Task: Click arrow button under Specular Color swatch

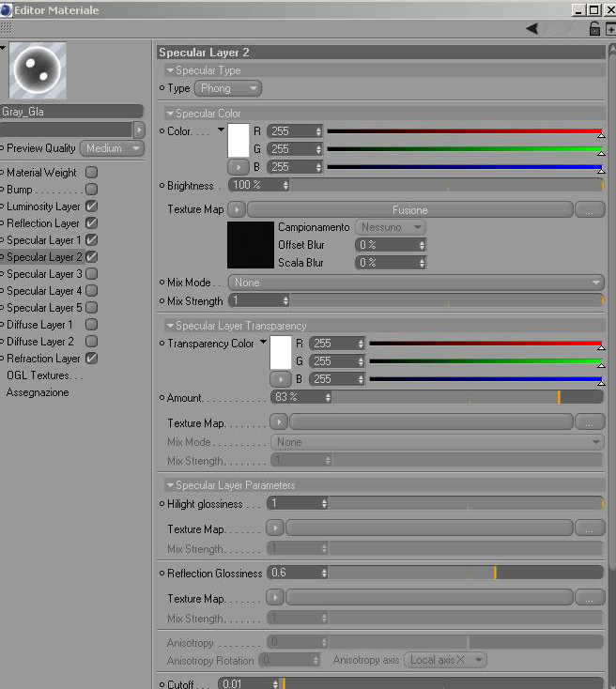Action: pos(238,167)
